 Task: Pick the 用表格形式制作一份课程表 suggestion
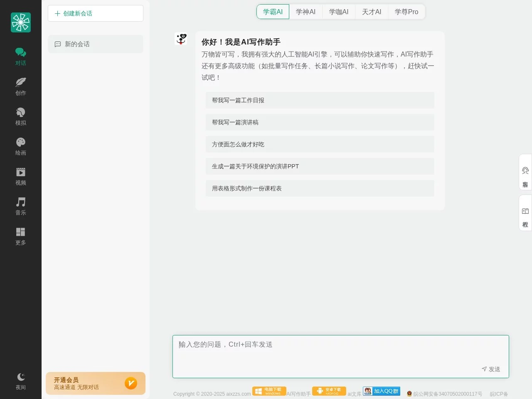(320, 188)
